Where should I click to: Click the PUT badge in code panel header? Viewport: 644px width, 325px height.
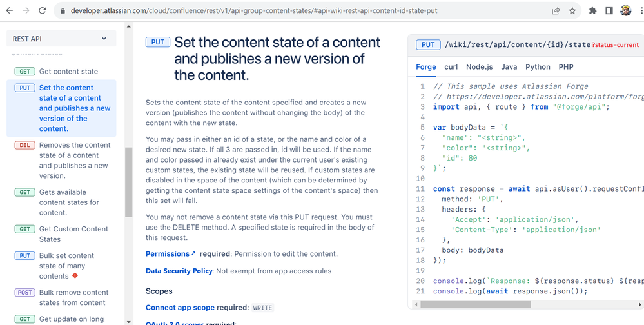[x=428, y=44]
